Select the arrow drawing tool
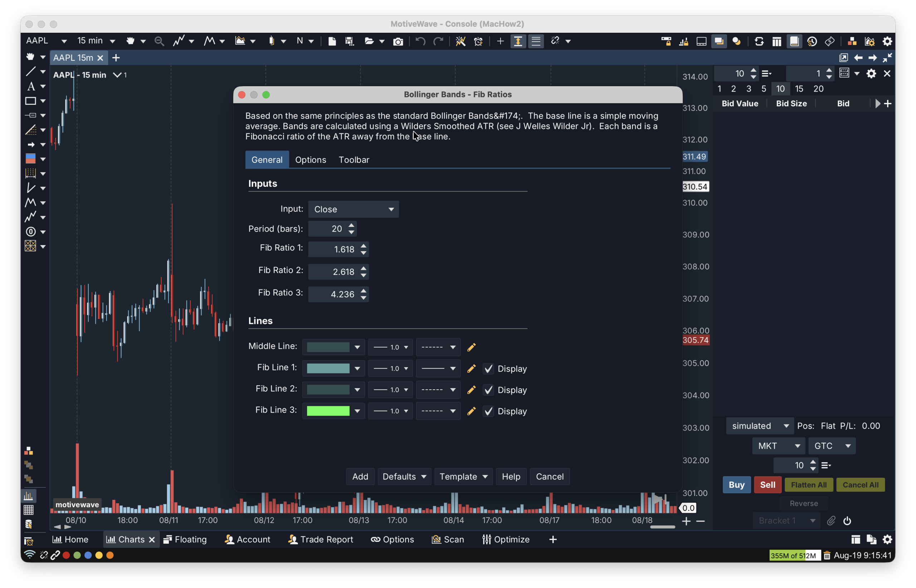The image size is (916, 588). 30,144
